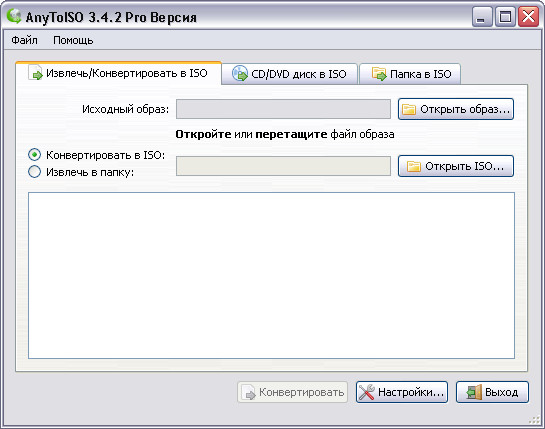Minimize the AnyToISO window
The image size is (545, 429).
(482, 17)
